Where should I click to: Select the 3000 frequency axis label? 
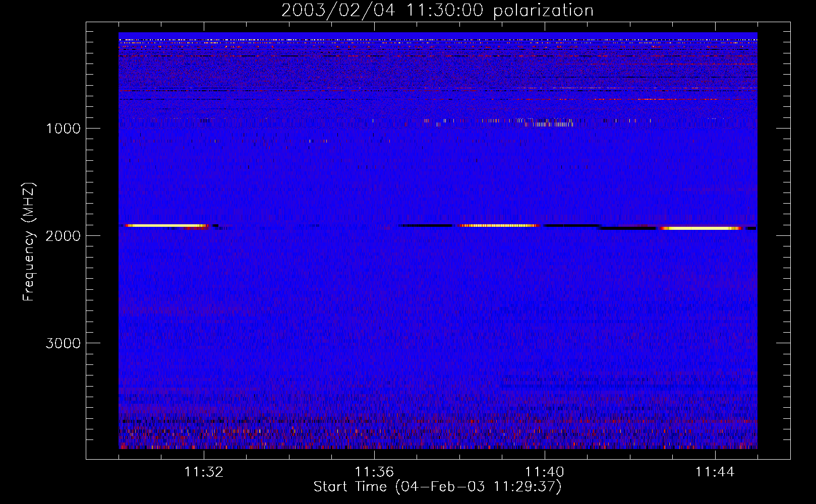(63, 343)
